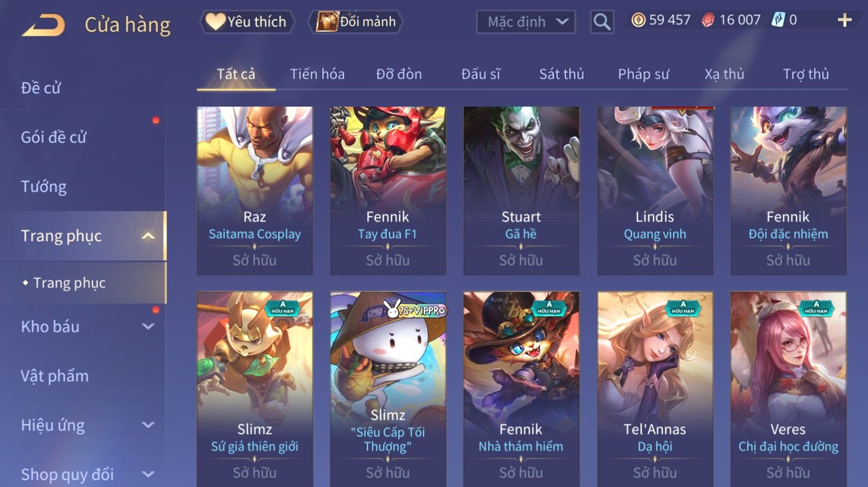Collapse the Trang phục sidebar section

pos(148,236)
